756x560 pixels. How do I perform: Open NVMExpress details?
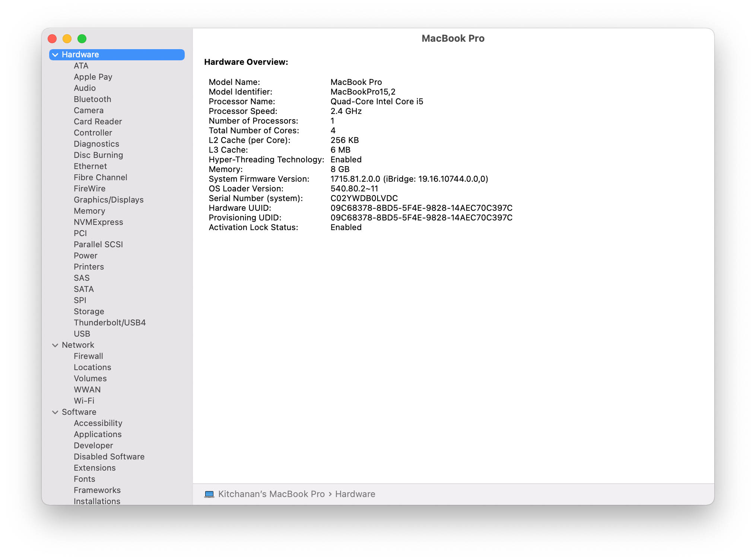(98, 222)
